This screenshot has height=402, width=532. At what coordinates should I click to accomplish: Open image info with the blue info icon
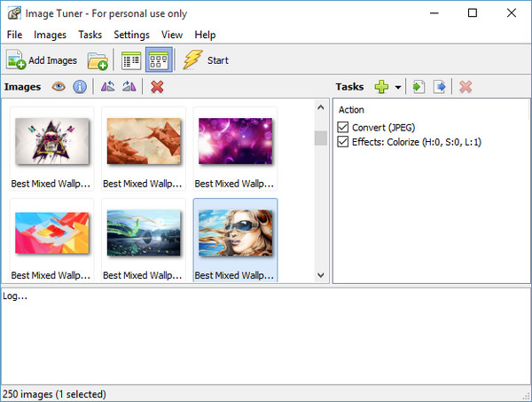pos(80,87)
